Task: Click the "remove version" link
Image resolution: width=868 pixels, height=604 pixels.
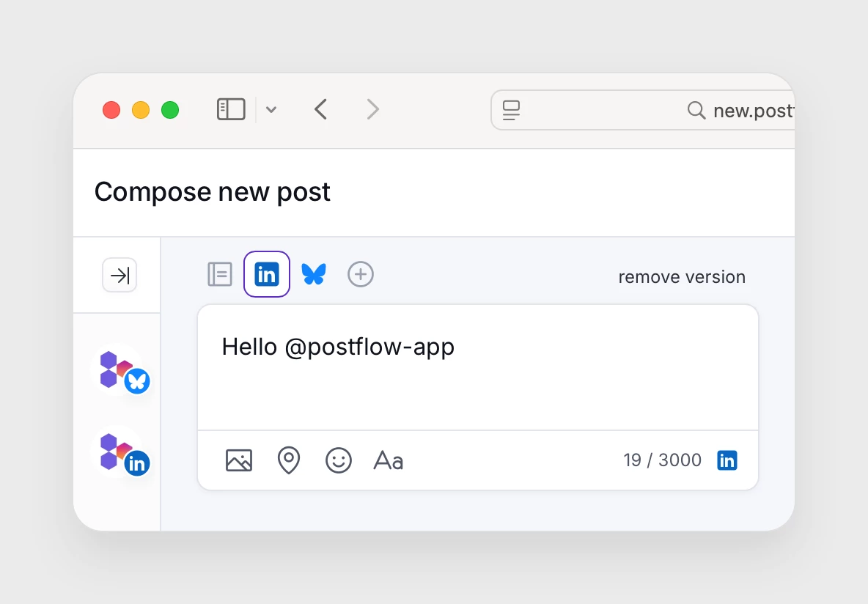Action: (x=681, y=277)
